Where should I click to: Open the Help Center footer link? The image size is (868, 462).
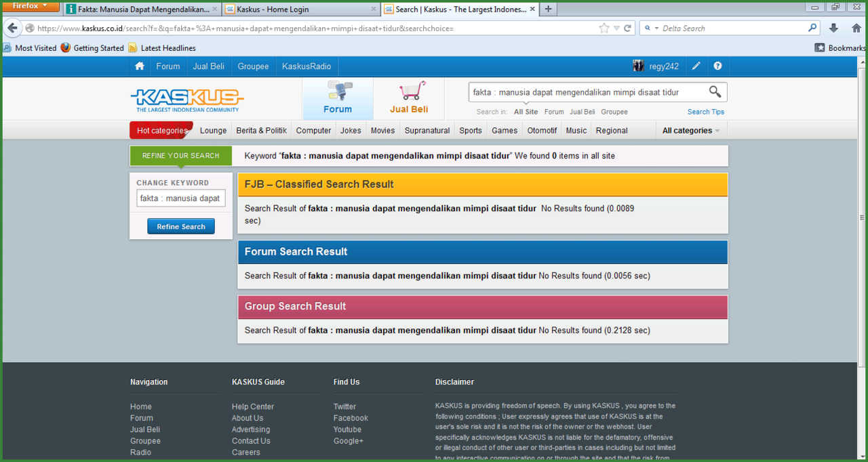[x=253, y=406]
